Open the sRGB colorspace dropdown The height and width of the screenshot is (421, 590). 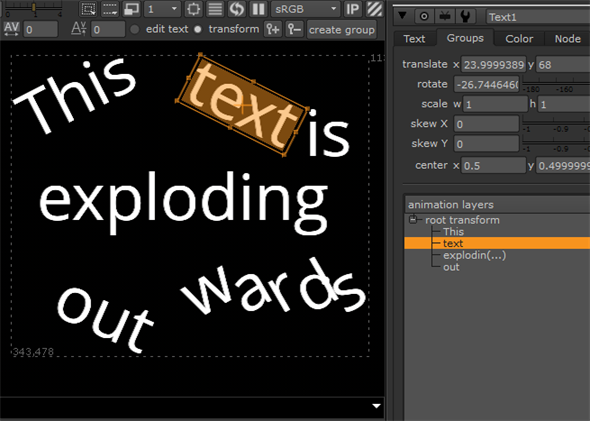[305, 9]
